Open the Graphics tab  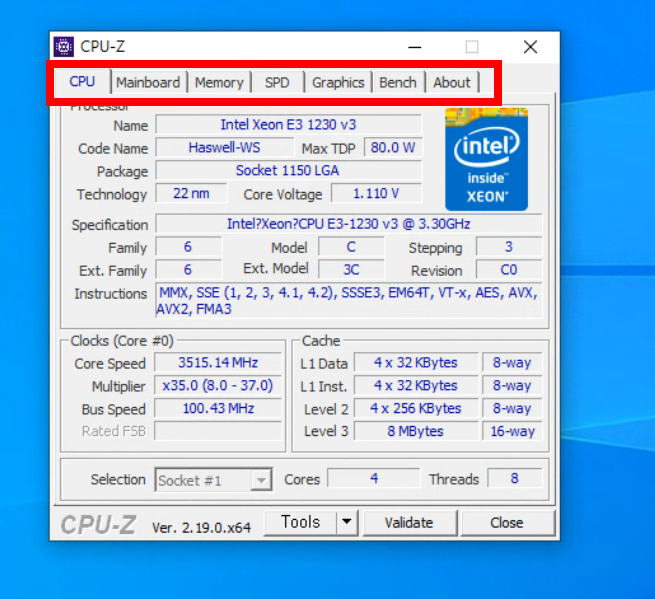(x=338, y=82)
